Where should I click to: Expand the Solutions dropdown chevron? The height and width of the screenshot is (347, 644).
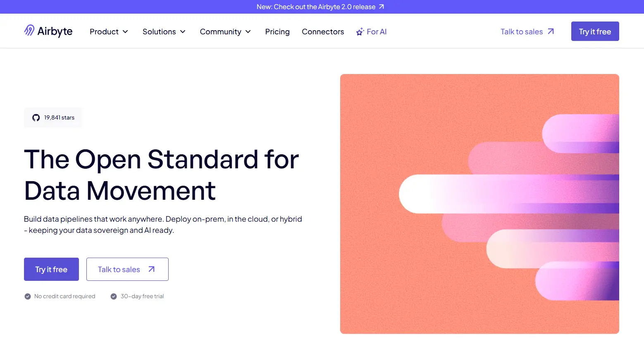click(183, 32)
